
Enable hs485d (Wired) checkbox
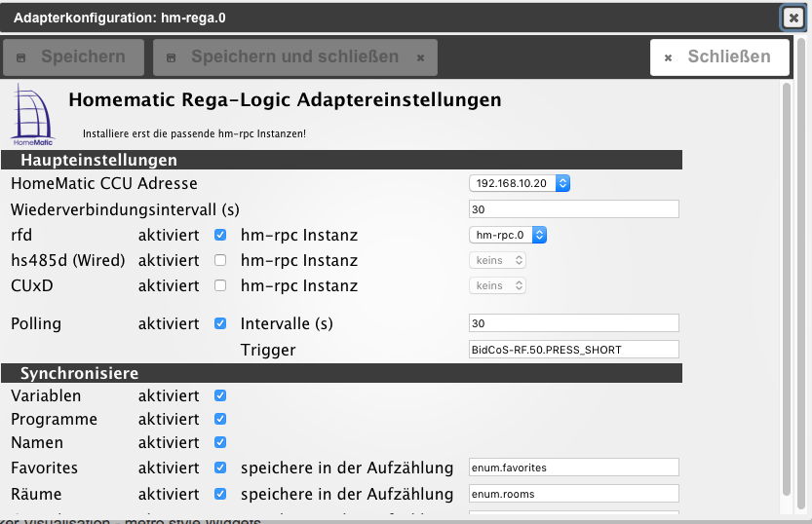[220, 260]
